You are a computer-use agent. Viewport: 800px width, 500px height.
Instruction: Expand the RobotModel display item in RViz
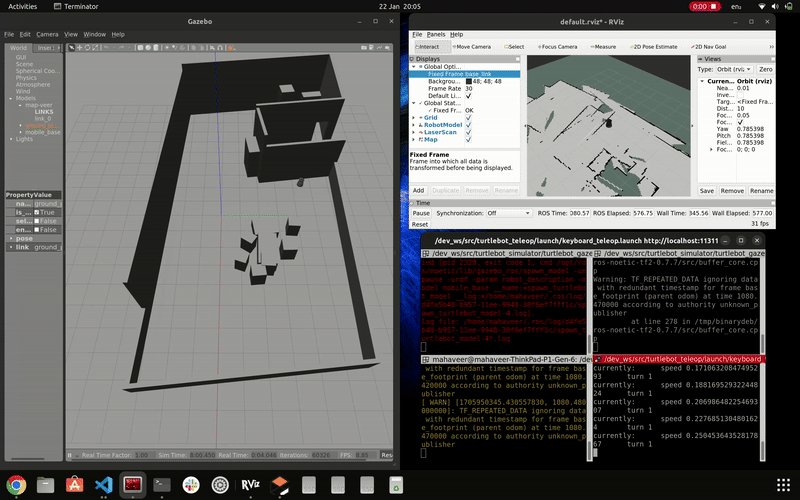click(414, 124)
